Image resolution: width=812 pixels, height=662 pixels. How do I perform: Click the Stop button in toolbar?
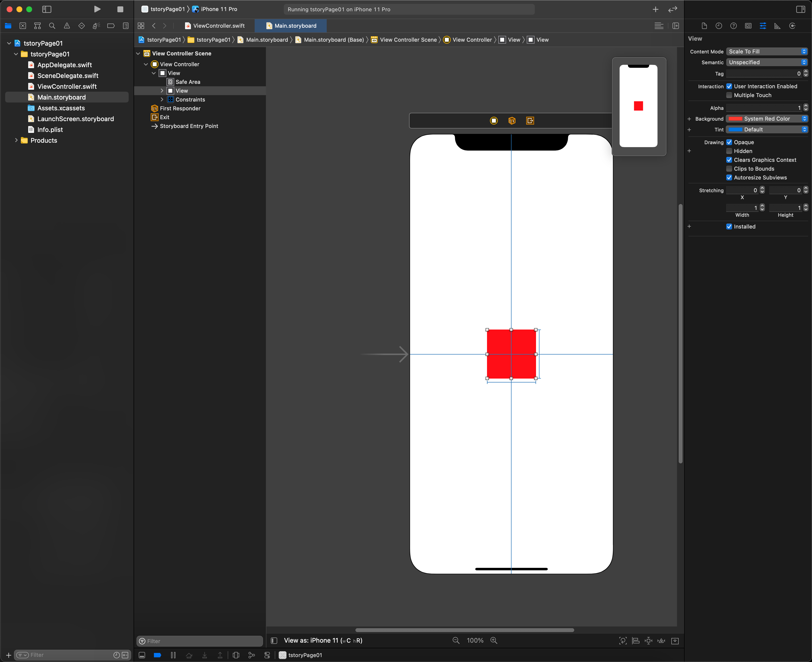point(120,9)
